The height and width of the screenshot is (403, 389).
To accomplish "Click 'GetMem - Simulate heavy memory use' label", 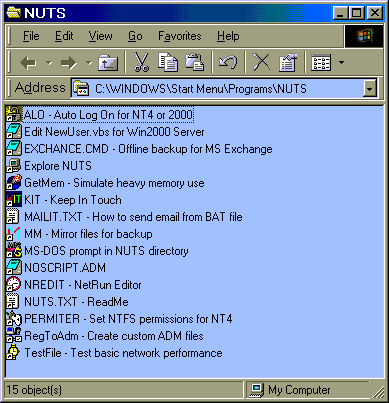I will (x=114, y=183).
